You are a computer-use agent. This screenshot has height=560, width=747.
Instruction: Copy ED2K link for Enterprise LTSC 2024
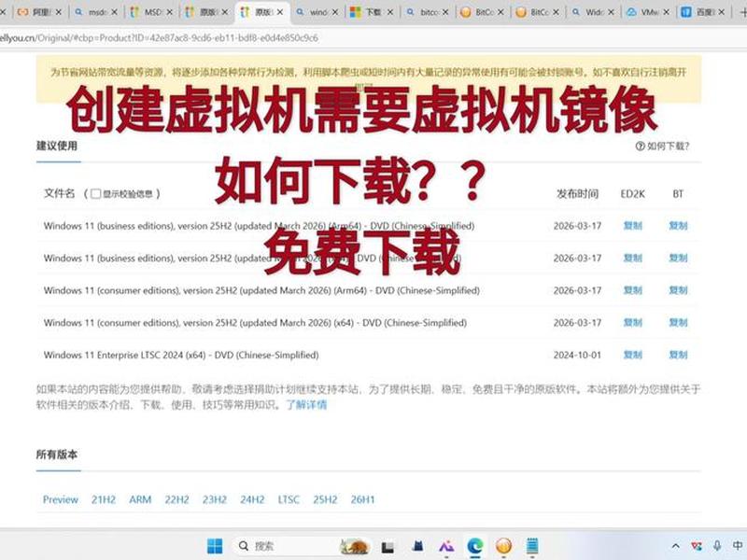click(633, 355)
